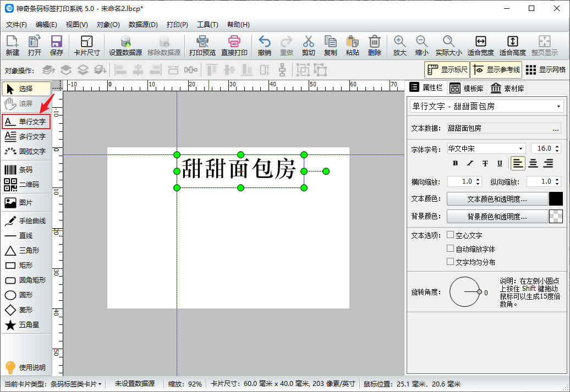Fit canvas to width 适合宽度
570x392 pixels.
pos(480,46)
